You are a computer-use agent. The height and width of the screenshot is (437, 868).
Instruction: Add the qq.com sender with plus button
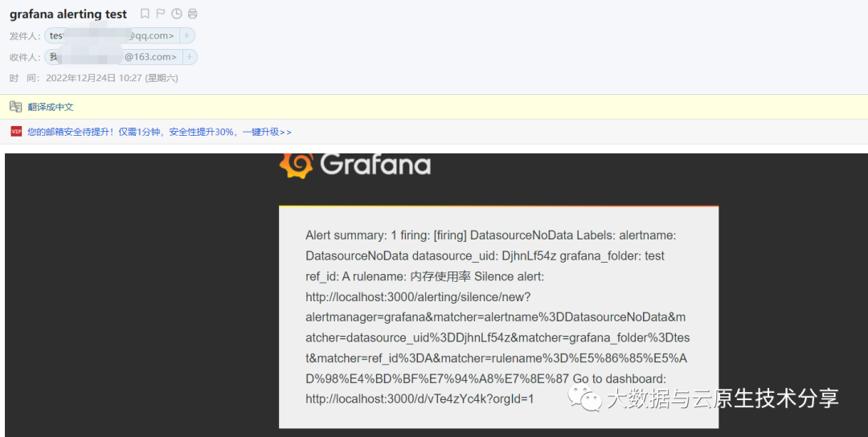click(x=187, y=36)
